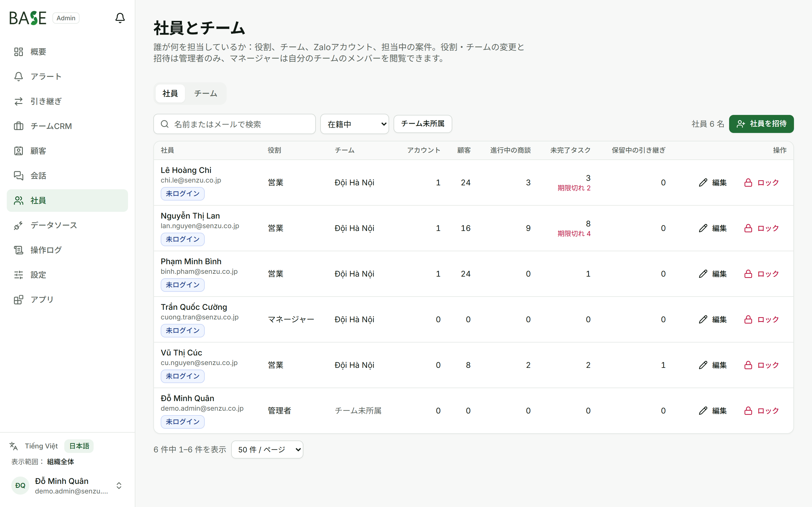Lock Nguyễn Thị Lan's account
Screen dimensions: 812x507
point(761,228)
